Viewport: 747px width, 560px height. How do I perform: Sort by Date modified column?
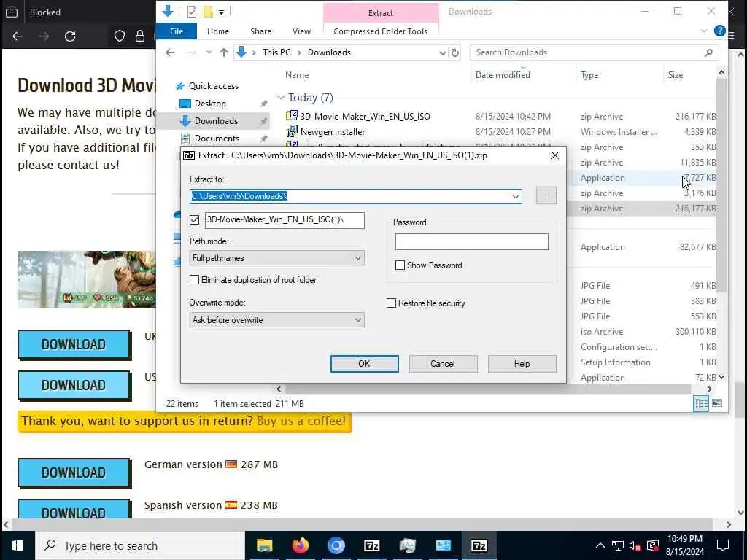[503, 75]
